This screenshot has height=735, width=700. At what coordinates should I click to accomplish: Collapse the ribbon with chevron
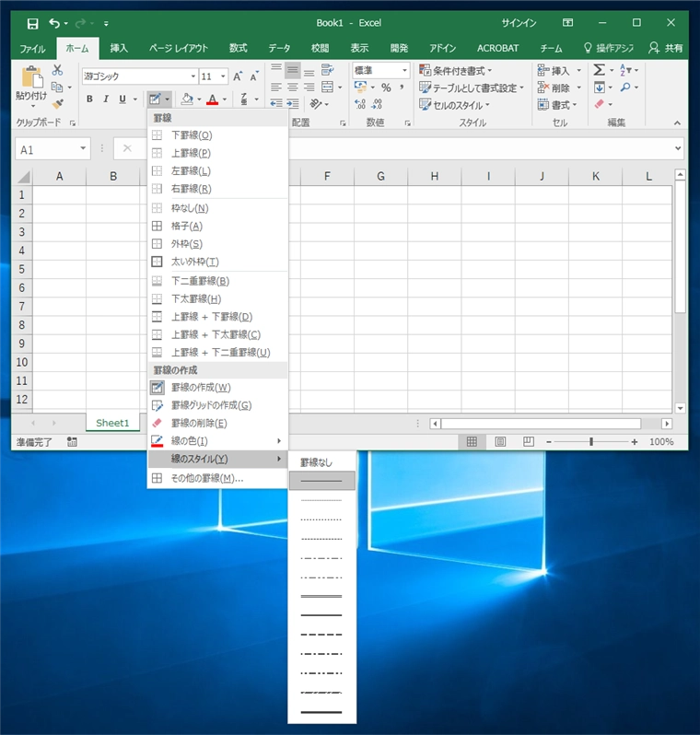(x=677, y=122)
